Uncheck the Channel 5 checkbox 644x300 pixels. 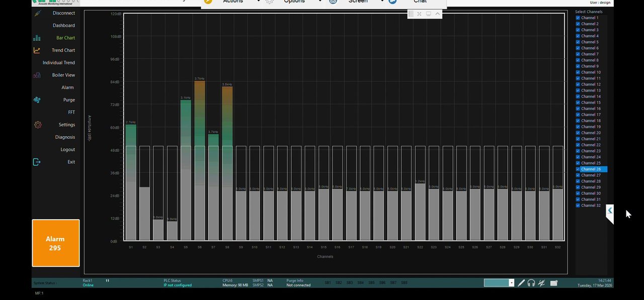point(578,42)
